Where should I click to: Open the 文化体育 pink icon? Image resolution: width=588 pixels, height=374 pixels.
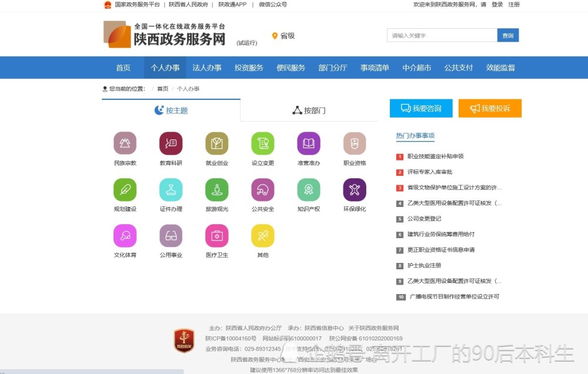coord(125,236)
